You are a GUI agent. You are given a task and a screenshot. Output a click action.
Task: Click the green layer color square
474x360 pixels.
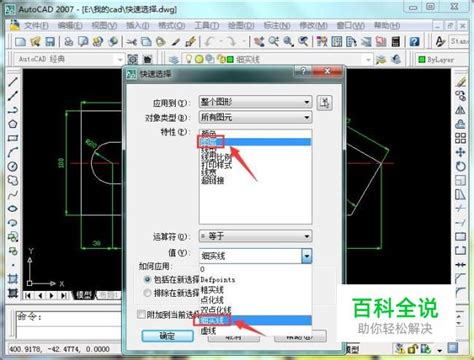point(230,60)
